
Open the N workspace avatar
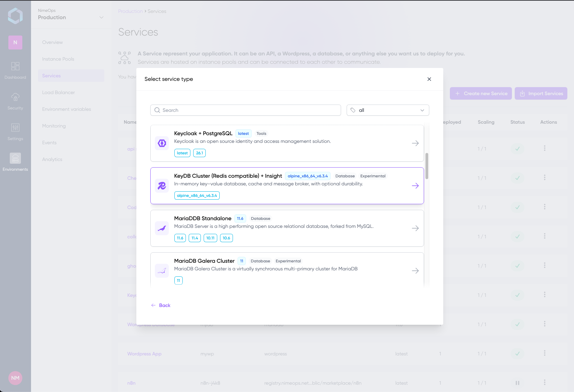[x=15, y=43]
